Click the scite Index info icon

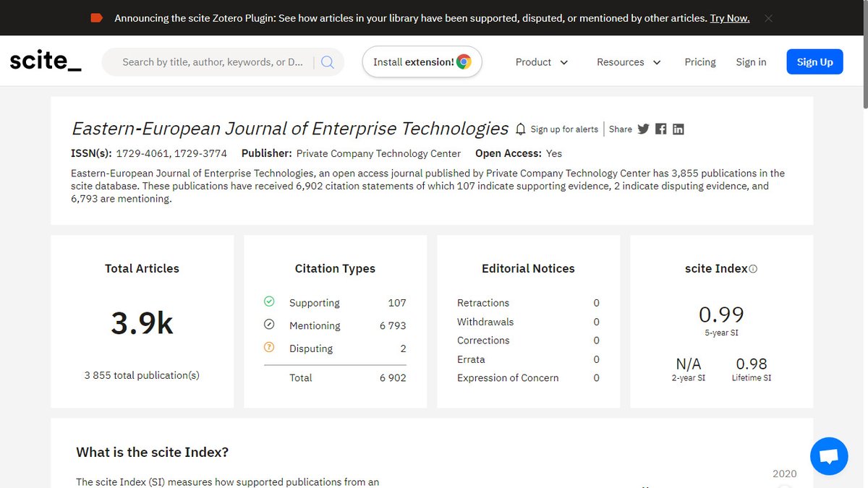[753, 269]
